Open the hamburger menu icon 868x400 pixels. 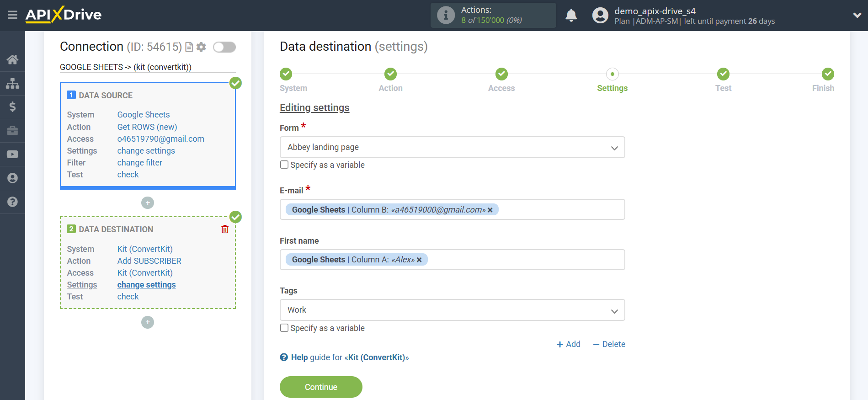tap(12, 15)
